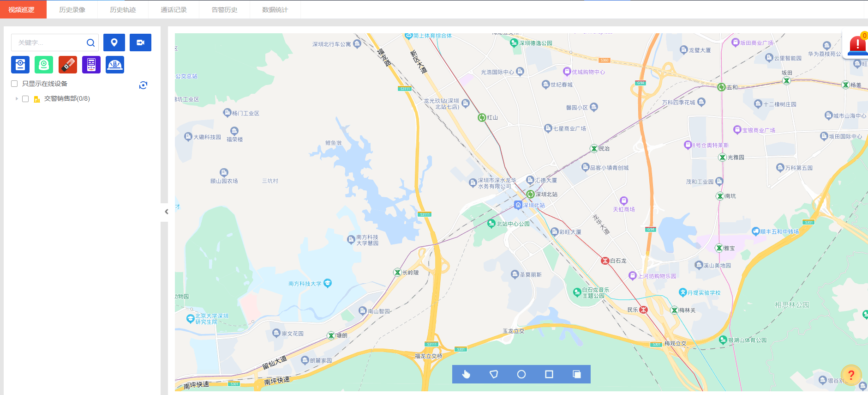The image size is (868, 395).
Task: Select the rectangle selection tool
Action: (x=549, y=374)
